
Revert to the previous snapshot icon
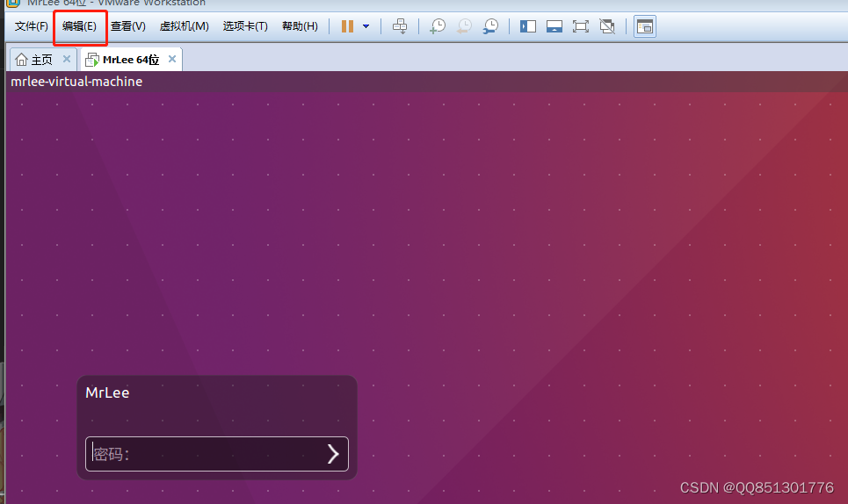(x=464, y=26)
